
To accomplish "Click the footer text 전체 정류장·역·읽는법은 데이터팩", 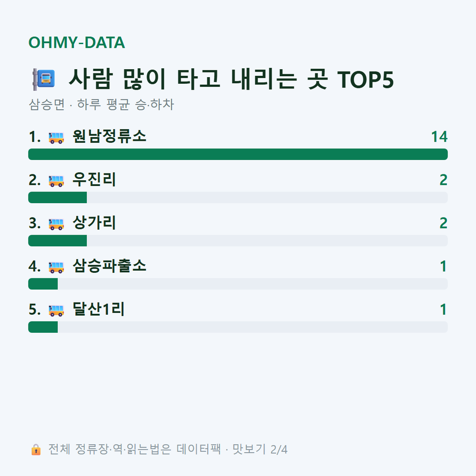I will pos(134,450).
